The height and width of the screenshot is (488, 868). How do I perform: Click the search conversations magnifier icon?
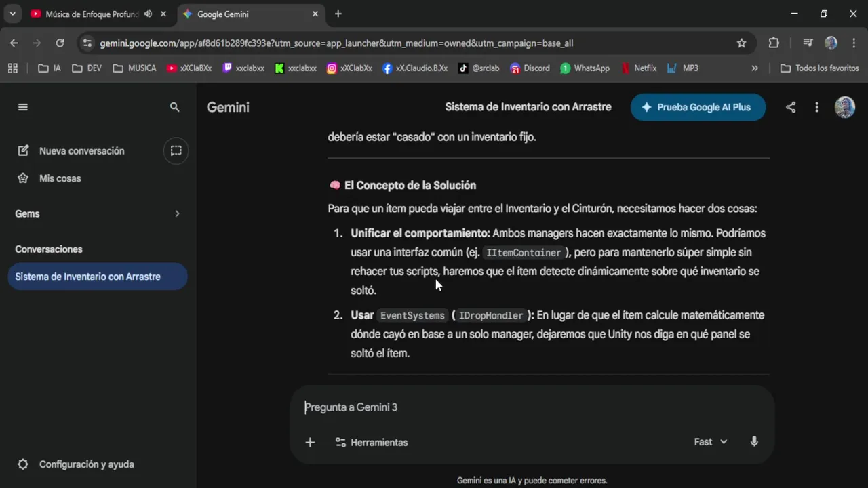(x=175, y=107)
